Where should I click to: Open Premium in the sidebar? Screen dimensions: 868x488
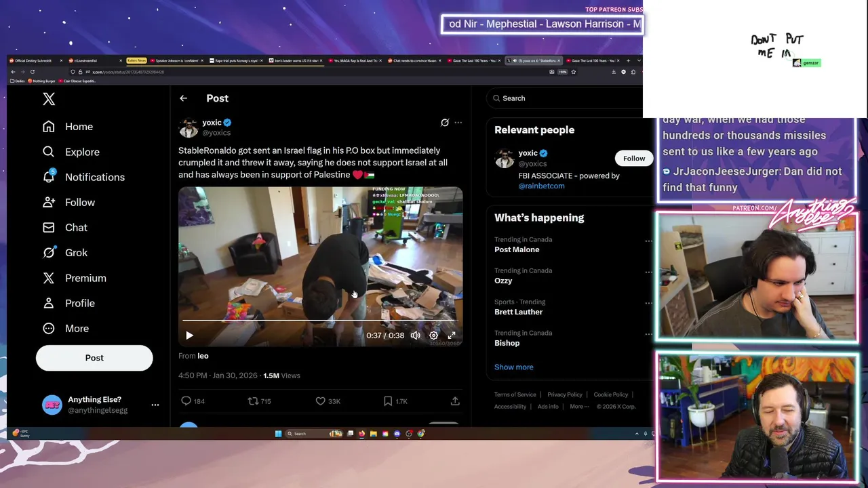point(75,278)
